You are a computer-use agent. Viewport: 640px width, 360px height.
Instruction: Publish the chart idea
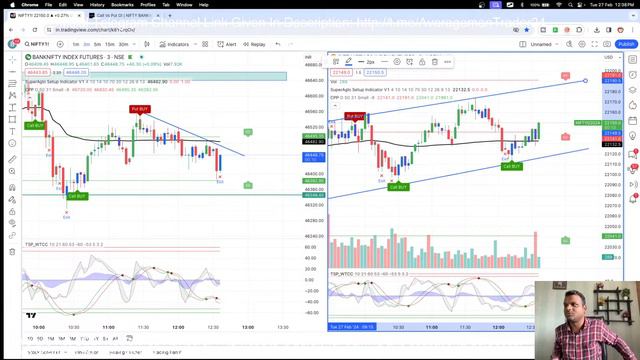point(626,44)
